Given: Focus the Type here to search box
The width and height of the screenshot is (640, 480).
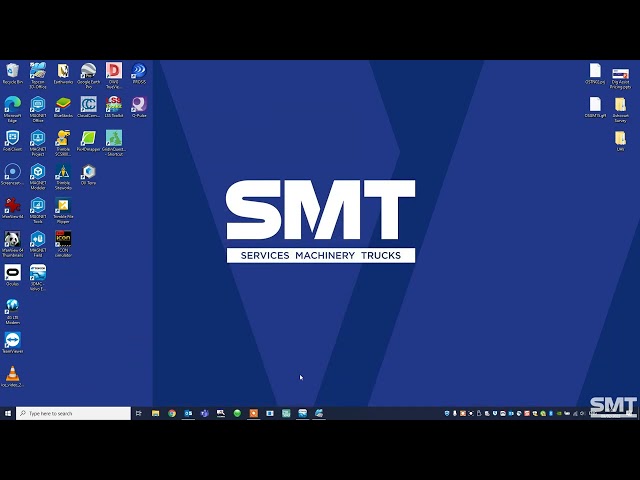Looking at the screenshot, I should tap(73, 413).
